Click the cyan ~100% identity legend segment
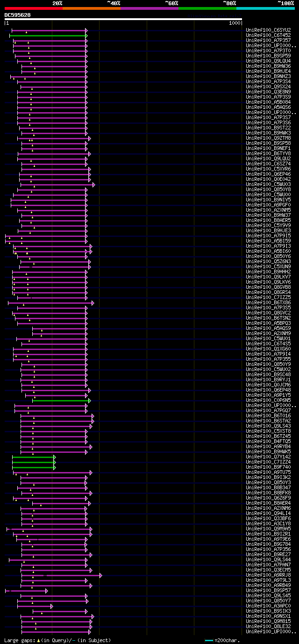This screenshot has width=299, height=644. [x=265, y=8]
